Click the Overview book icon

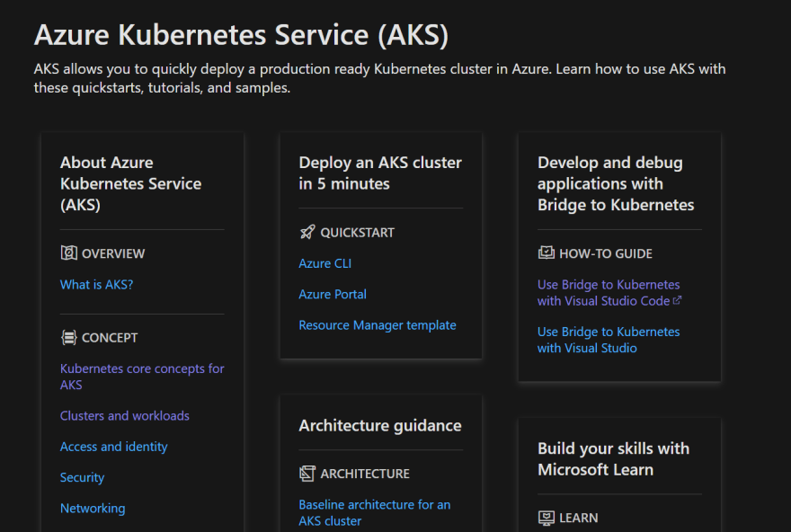click(x=68, y=253)
